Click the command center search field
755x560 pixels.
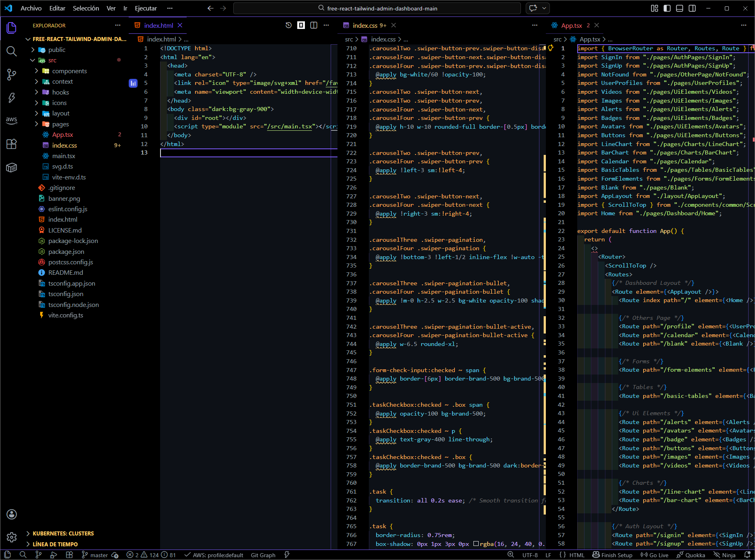coord(377,8)
